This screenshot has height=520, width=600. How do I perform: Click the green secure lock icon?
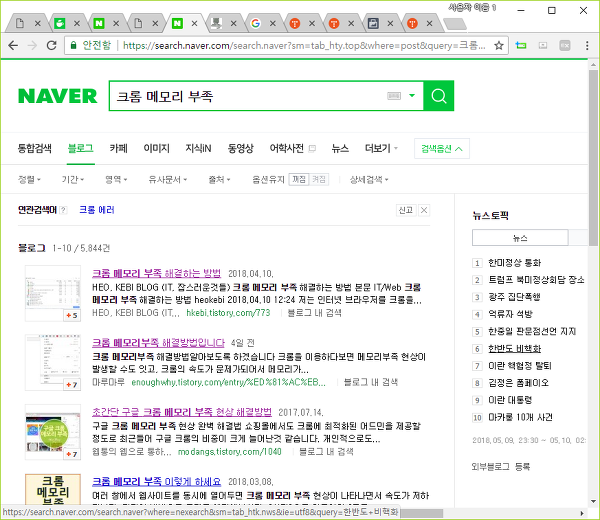pyautogui.click(x=73, y=46)
